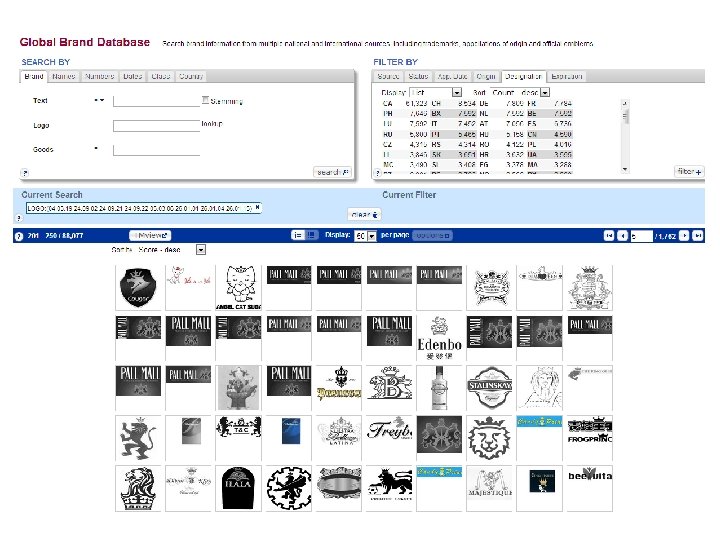The image size is (720, 540).
Task: Open the Cougar shield logo thumbnail
Action: point(138,287)
